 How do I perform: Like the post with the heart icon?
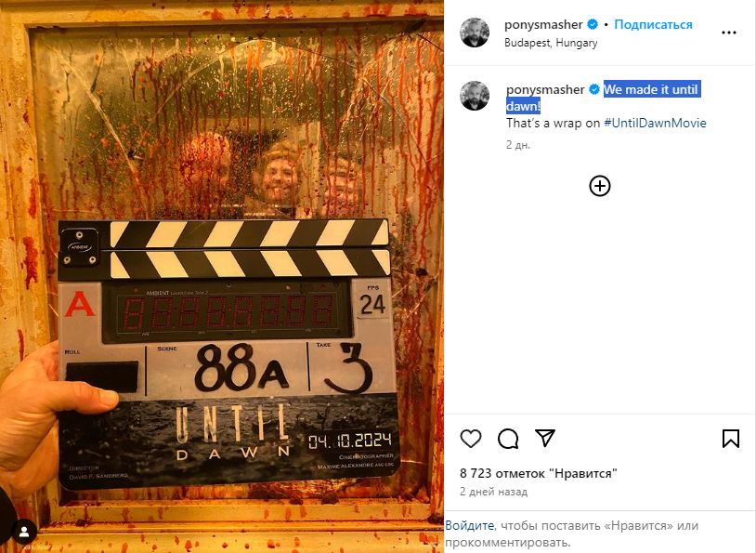pyautogui.click(x=471, y=438)
